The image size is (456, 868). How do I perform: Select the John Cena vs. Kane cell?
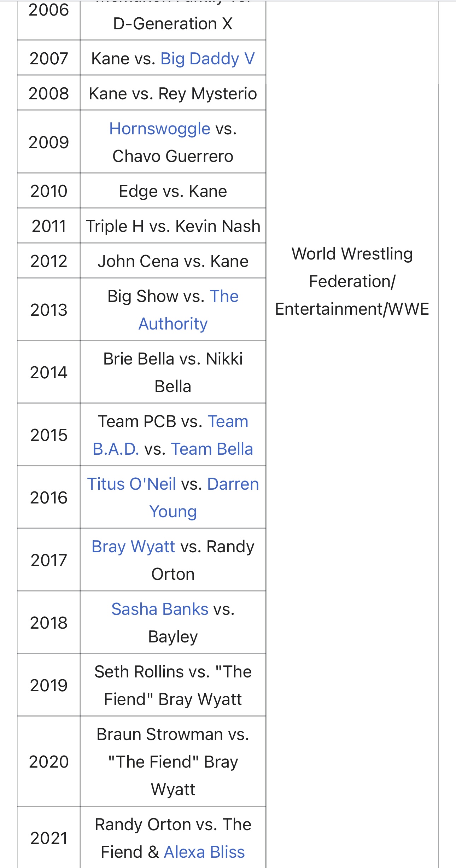point(173,261)
